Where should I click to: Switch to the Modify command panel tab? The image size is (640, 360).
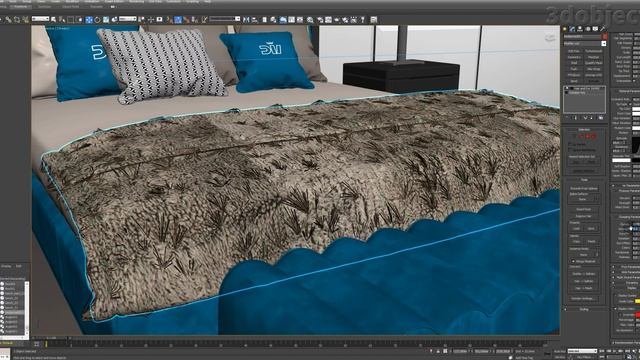(572, 29)
